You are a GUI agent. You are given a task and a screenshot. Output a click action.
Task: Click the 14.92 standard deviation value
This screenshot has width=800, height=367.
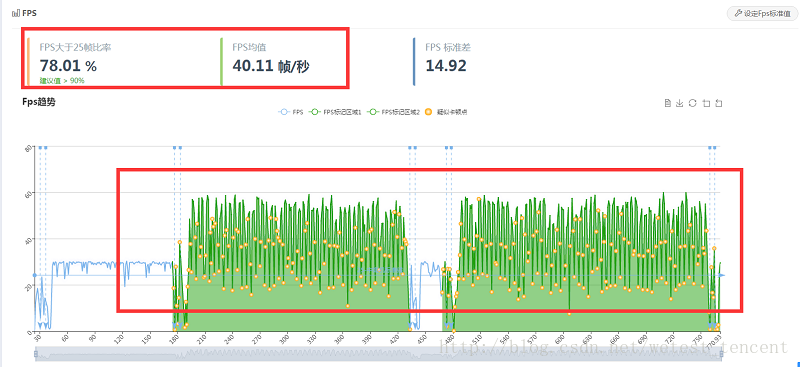click(446, 66)
